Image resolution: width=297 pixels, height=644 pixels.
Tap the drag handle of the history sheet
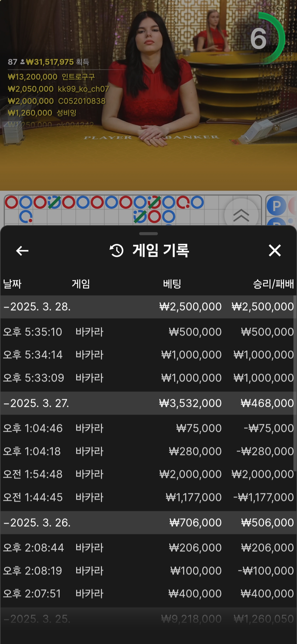click(x=148, y=234)
